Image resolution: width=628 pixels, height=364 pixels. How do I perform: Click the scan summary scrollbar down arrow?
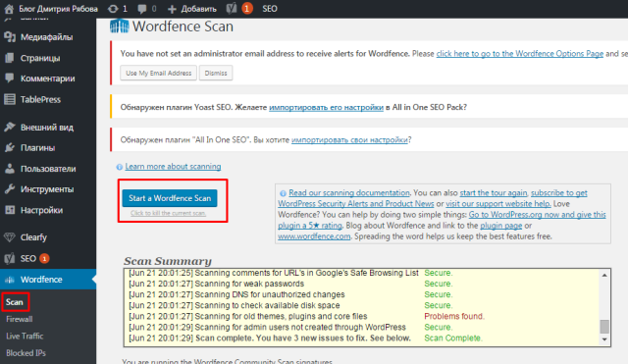click(x=604, y=339)
